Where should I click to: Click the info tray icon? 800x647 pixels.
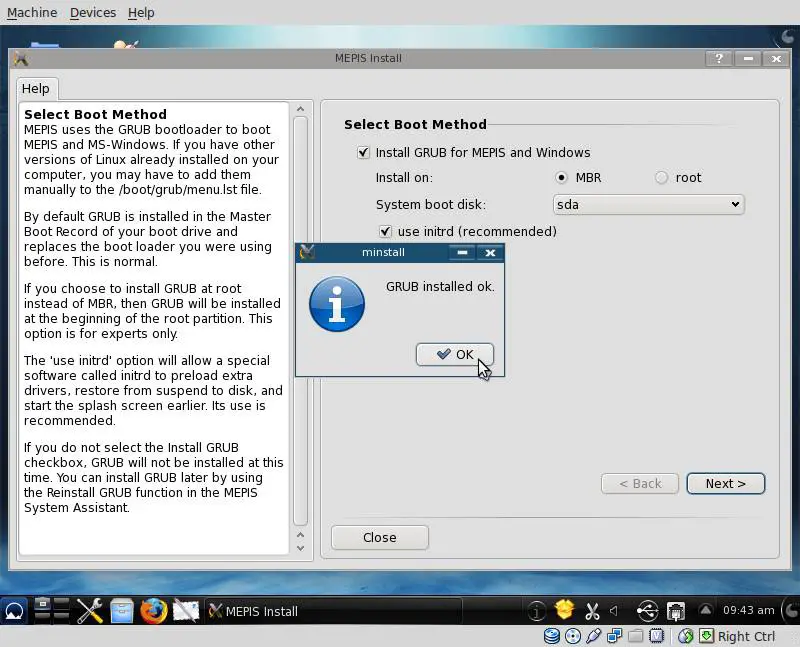tap(536, 610)
